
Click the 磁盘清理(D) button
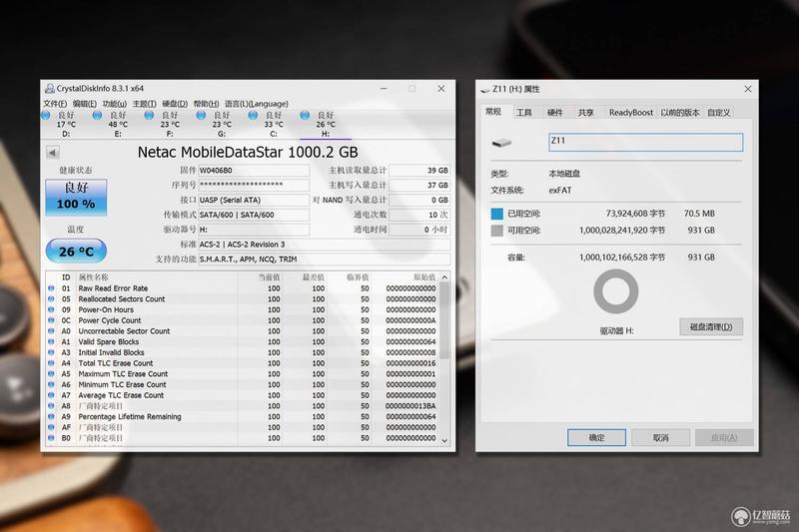[x=711, y=326]
